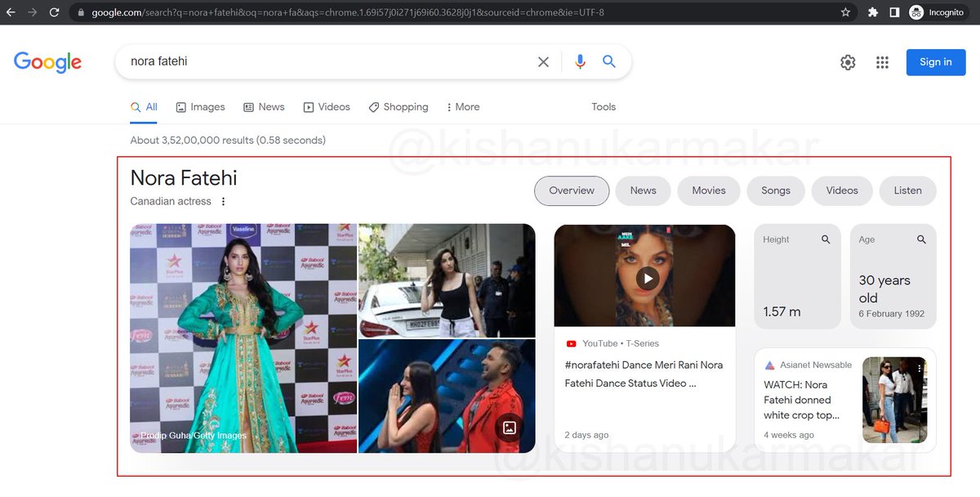The image size is (980, 497).
Task: Click the YouTube icon in video card
Action: pos(571,344)
